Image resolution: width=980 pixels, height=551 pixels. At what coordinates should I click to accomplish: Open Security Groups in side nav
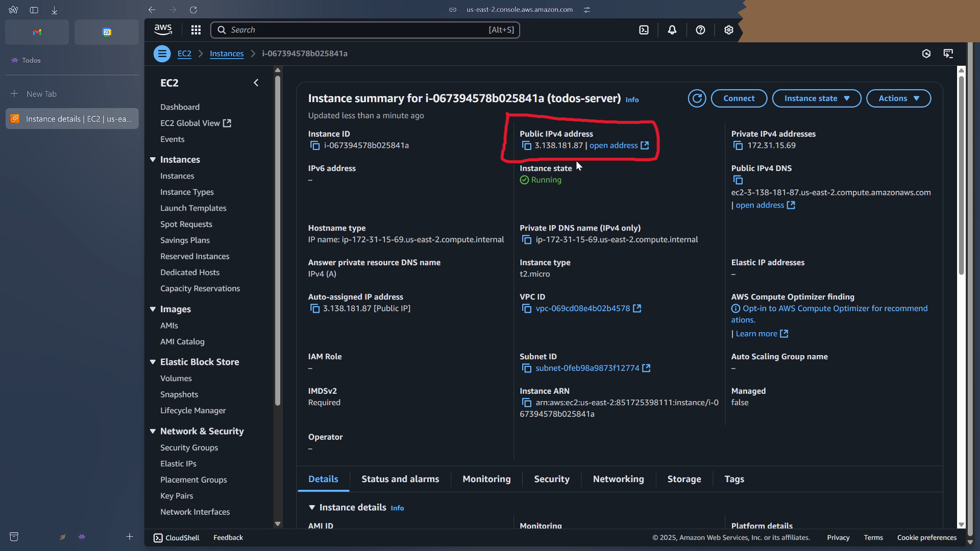(x=189, y=448)
